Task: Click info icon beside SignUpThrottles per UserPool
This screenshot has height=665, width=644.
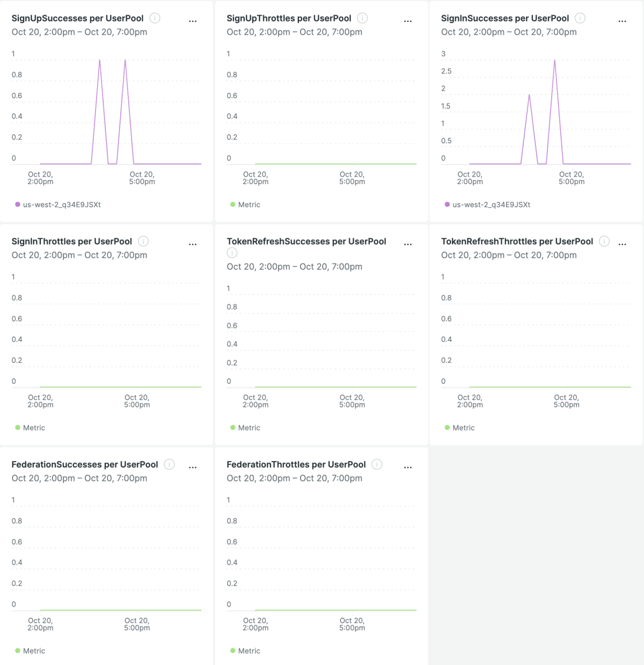Action: tap(362, 18)
